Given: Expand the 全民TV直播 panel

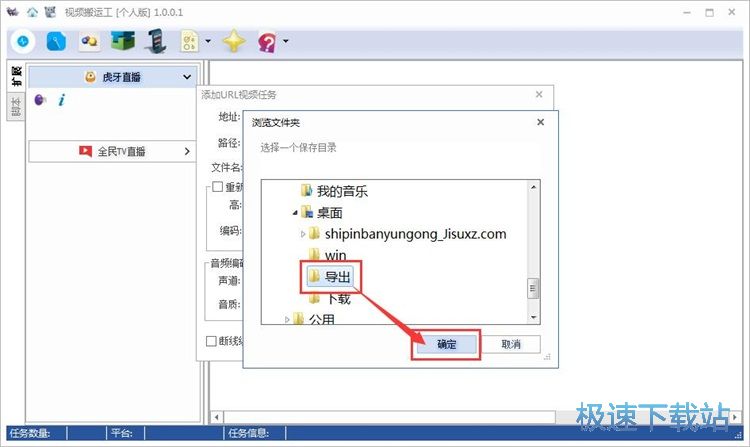Looking at the screenshot, I should 112,152.
